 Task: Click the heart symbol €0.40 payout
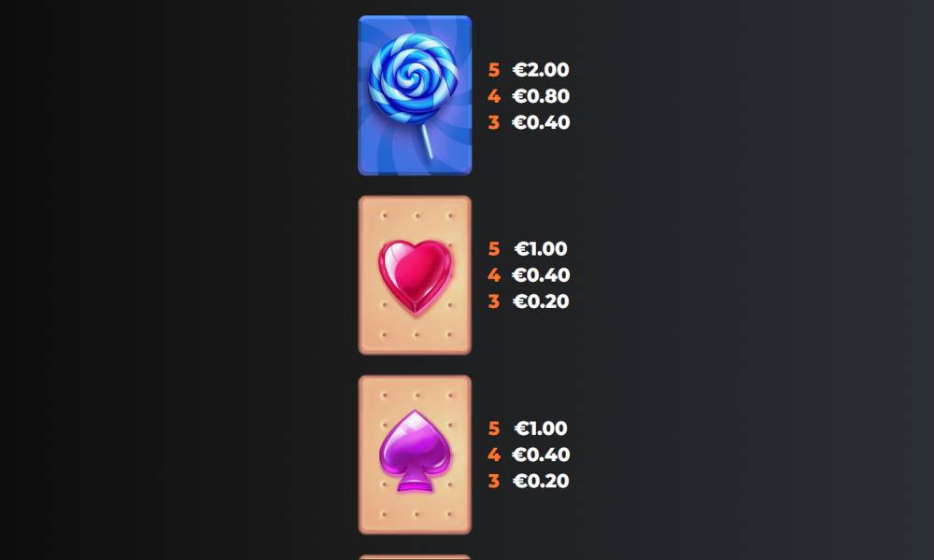[x=541, y=275]
